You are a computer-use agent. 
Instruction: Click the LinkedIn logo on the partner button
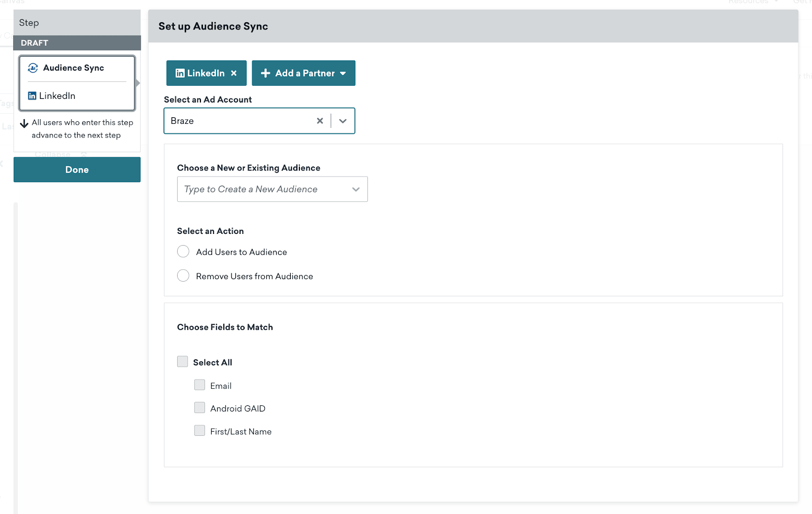180,73
